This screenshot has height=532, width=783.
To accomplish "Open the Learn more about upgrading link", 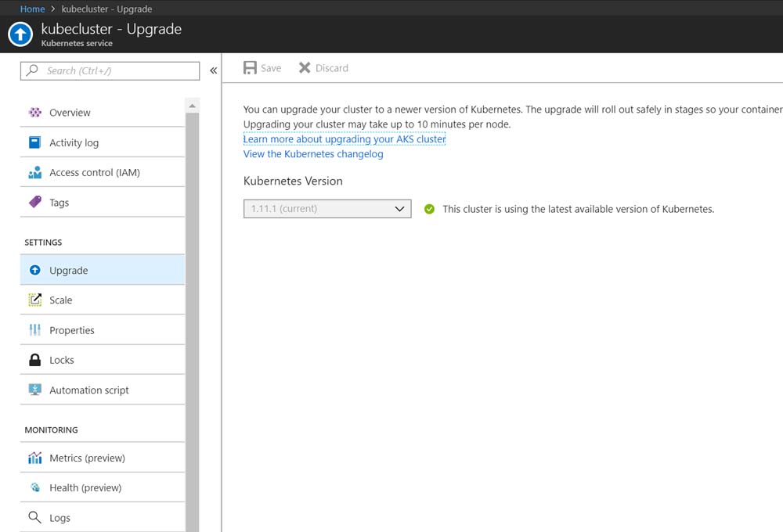I will pyautogui.click(x=345, y=139).
